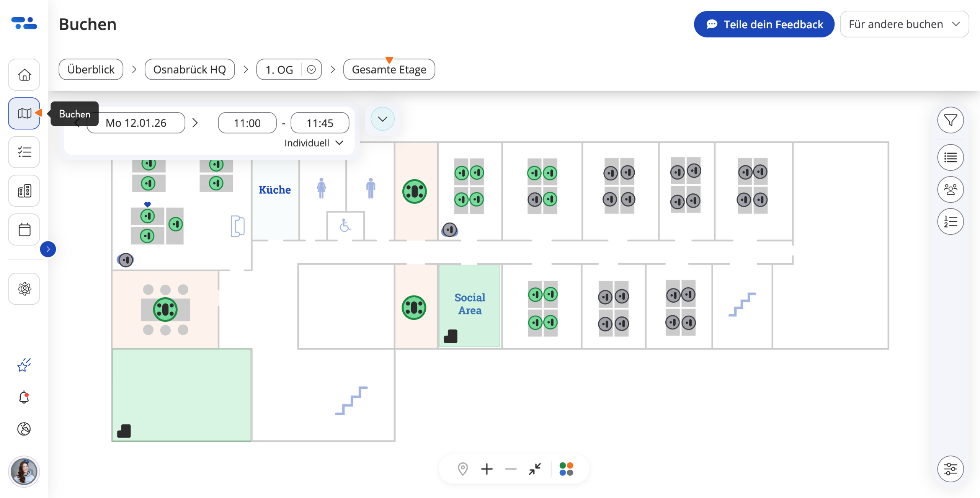Image resolution: width=980 pixels, height=498 pixels.
Task: Open the colleagues group icon on right
Action: tap(950, 189)
